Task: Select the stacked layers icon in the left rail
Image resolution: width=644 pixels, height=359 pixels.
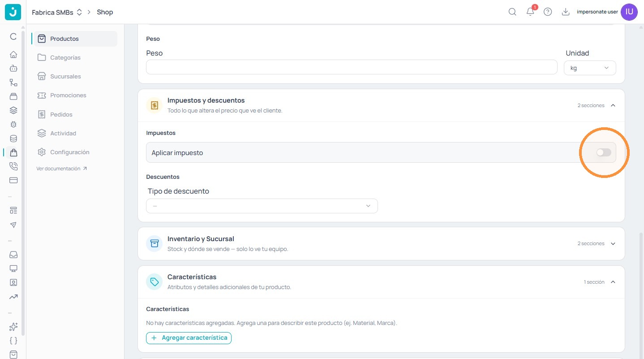Action: (x=13, y=110)
